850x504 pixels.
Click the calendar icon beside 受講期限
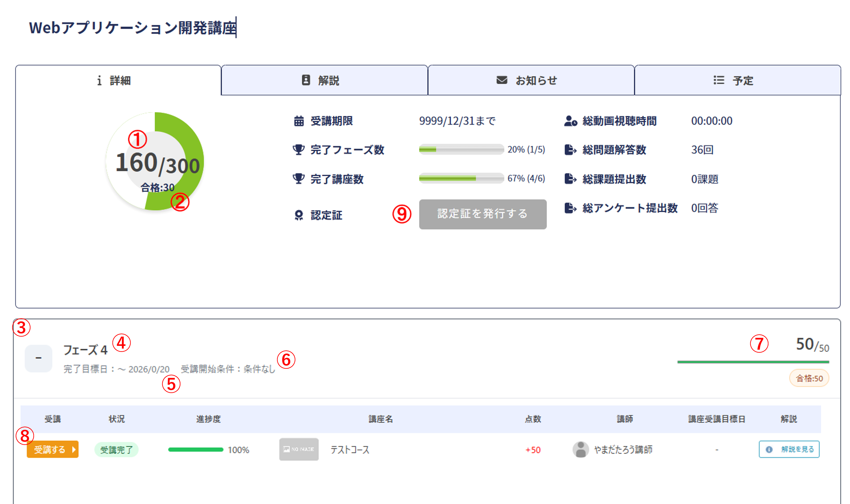[x=299, y=121]
